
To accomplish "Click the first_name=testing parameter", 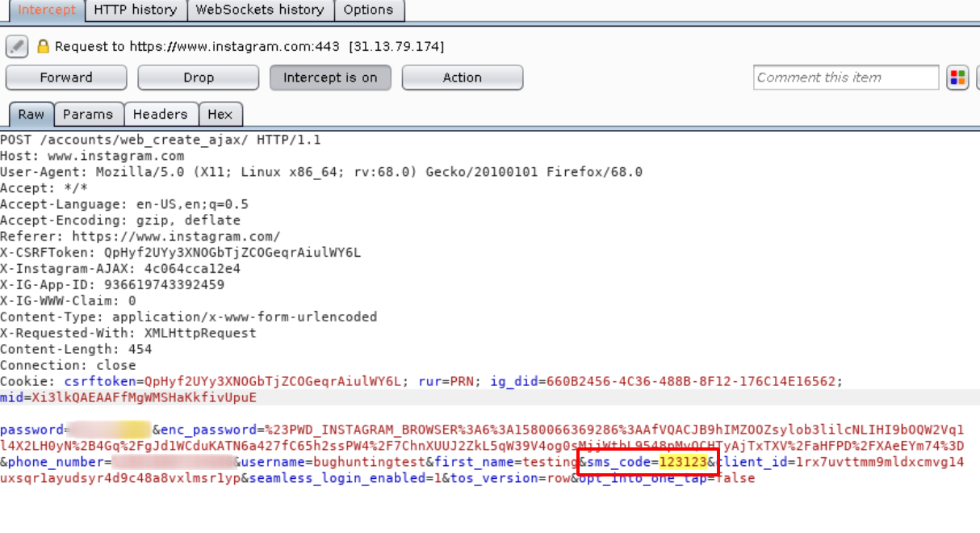I will [506, 463].
